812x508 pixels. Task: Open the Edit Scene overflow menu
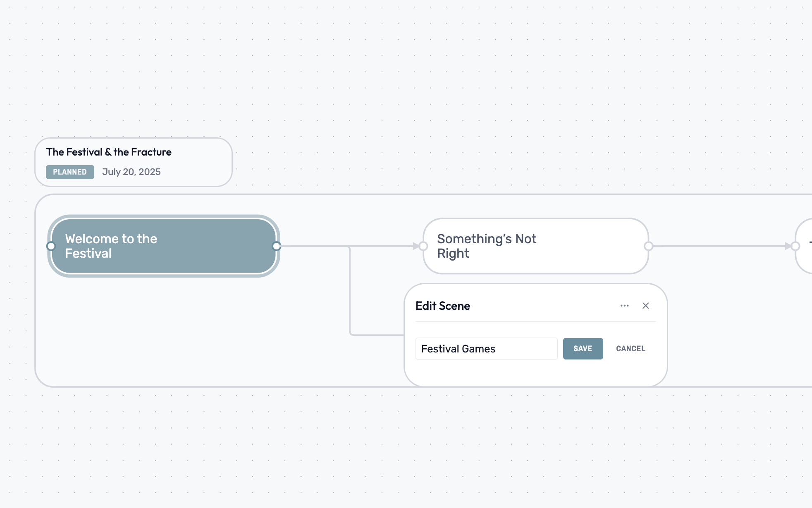point(624,306)
